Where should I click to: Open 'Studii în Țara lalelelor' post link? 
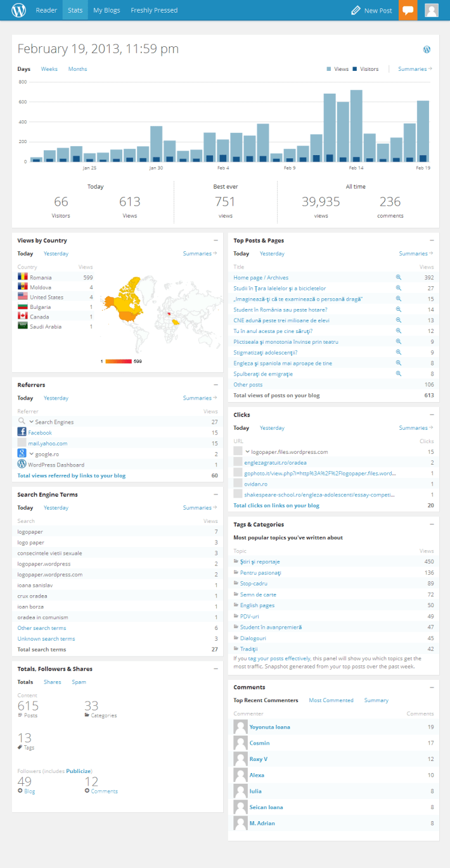coord(280,288)
